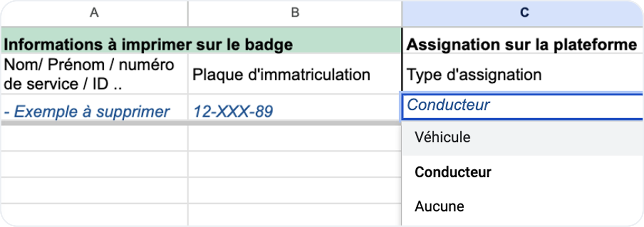
Task: Select the 'Assignation sur la plateforme' header cell
Action: pos(521,45)
